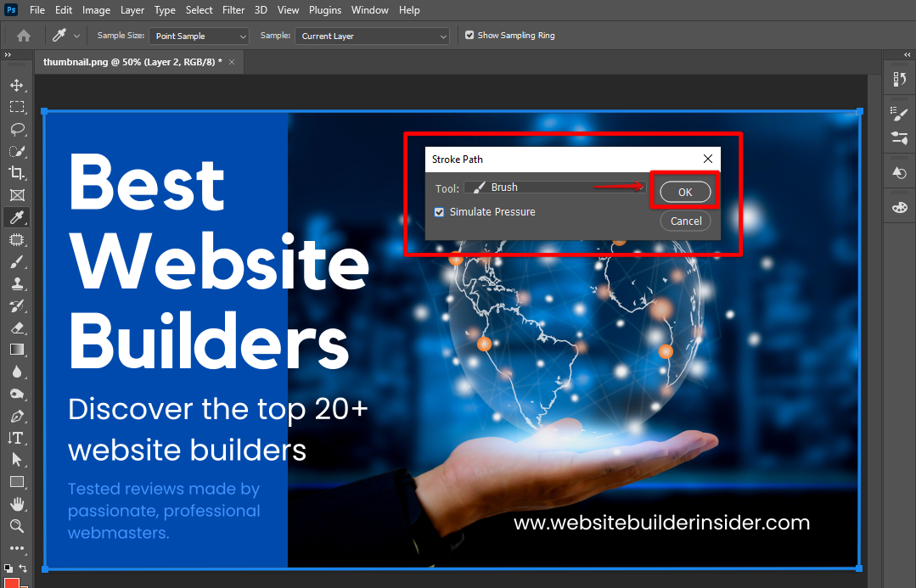The width and height of the screenshot is (916, 588).
Task: Activate the Pen tool
Action: [16, 417]
